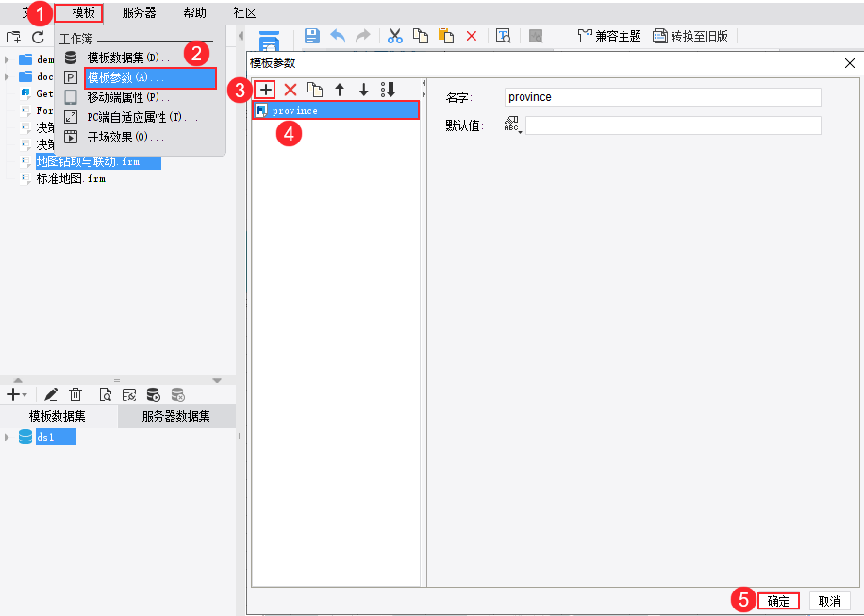Confirm dialog with 确定 button
The image size is (864, 616).
pos(778,601)
